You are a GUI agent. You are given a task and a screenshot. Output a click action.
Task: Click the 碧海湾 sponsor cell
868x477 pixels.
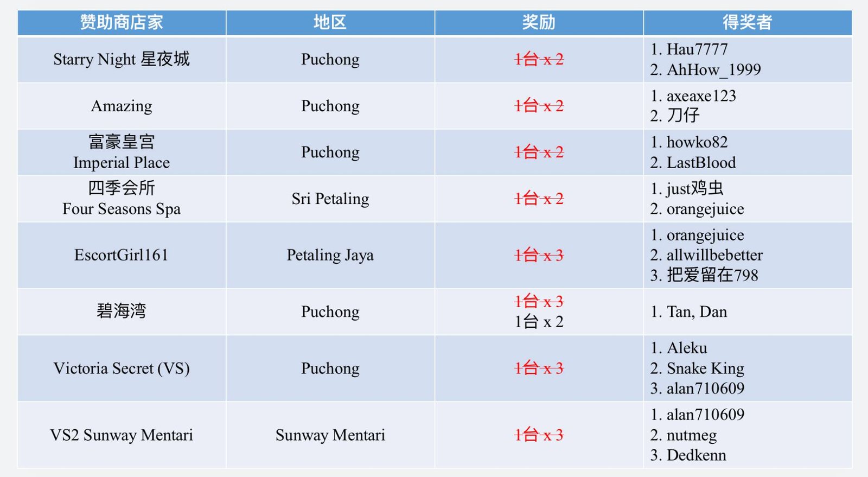[x=122, y=311]
